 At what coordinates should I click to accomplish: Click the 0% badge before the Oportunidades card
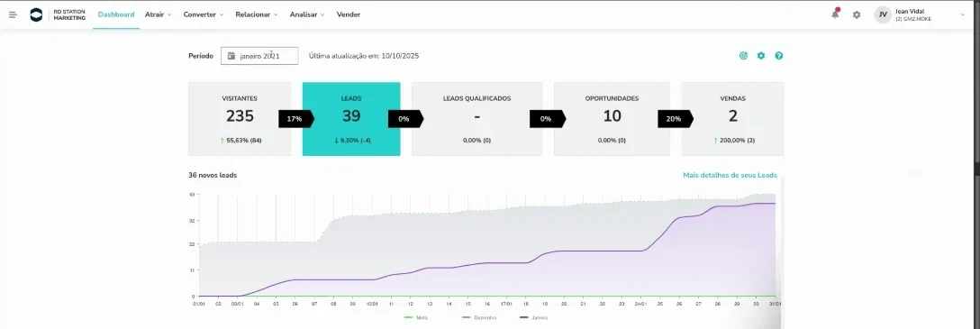click(x=547, y=118)
